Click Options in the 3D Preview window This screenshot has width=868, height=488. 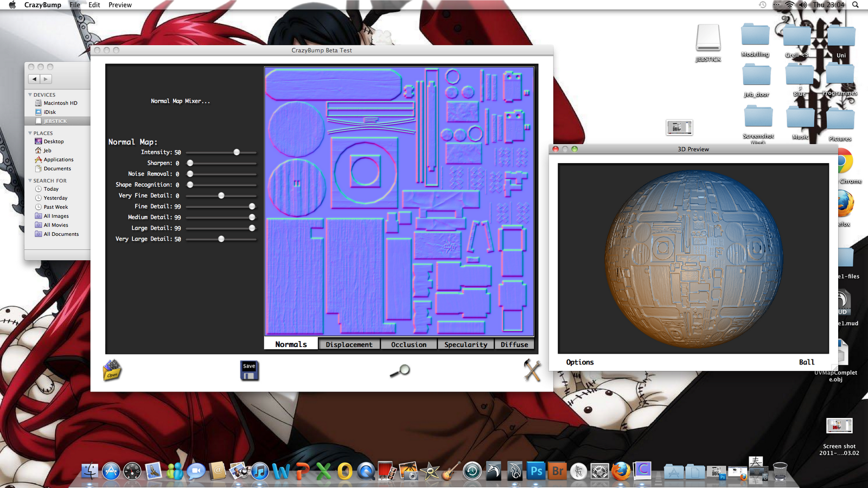coord(580,362)
